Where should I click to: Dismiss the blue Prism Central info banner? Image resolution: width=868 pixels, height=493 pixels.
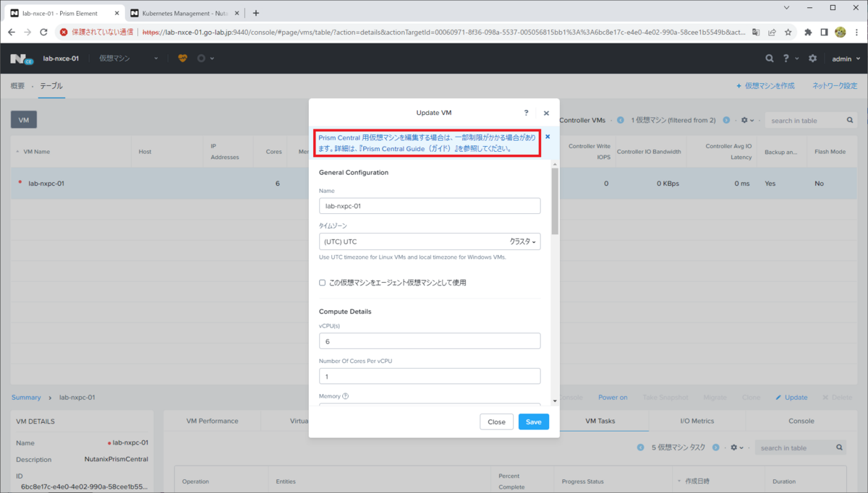(x=548, y=136)
